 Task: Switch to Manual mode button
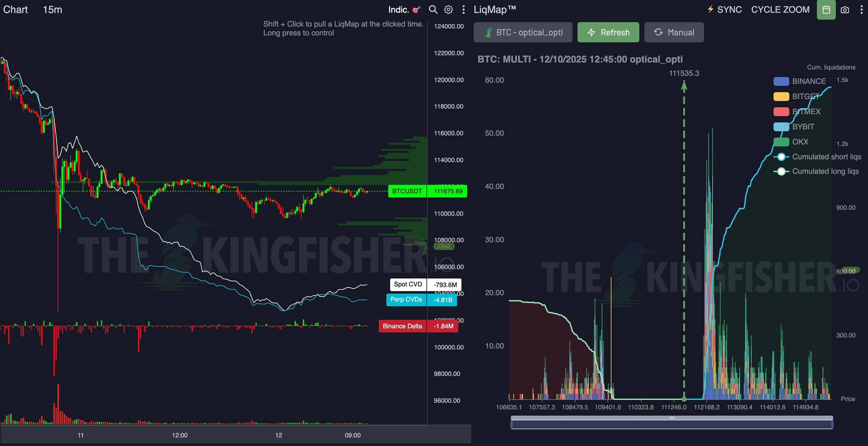click(x=674, y=33)
